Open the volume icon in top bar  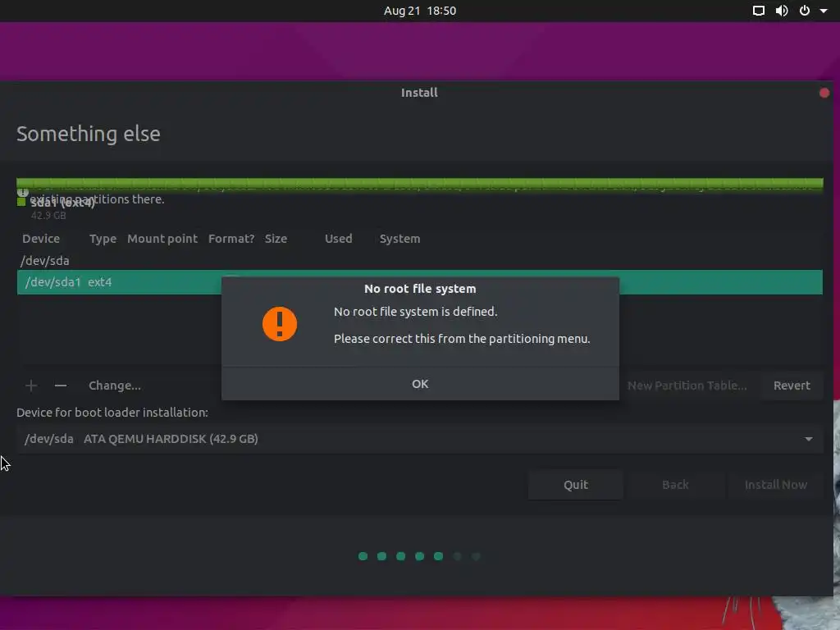point(782,11)
